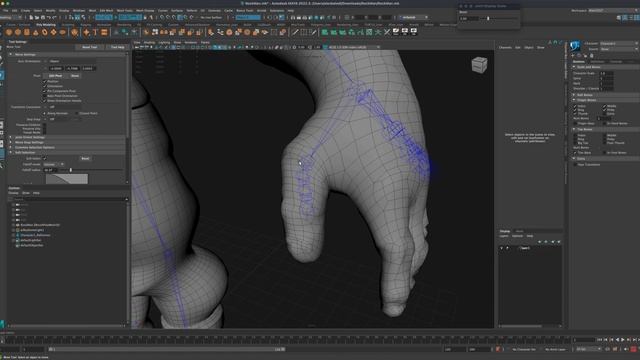Click the view cube in the viewport
640x360 pixels.
pyautogui.click(x=479, y=65)
